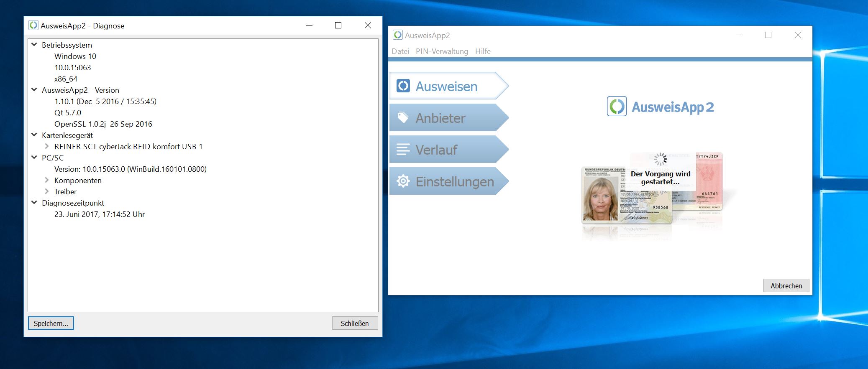
Task: Click the Verlauf list icon
Action: pos(403,150)
